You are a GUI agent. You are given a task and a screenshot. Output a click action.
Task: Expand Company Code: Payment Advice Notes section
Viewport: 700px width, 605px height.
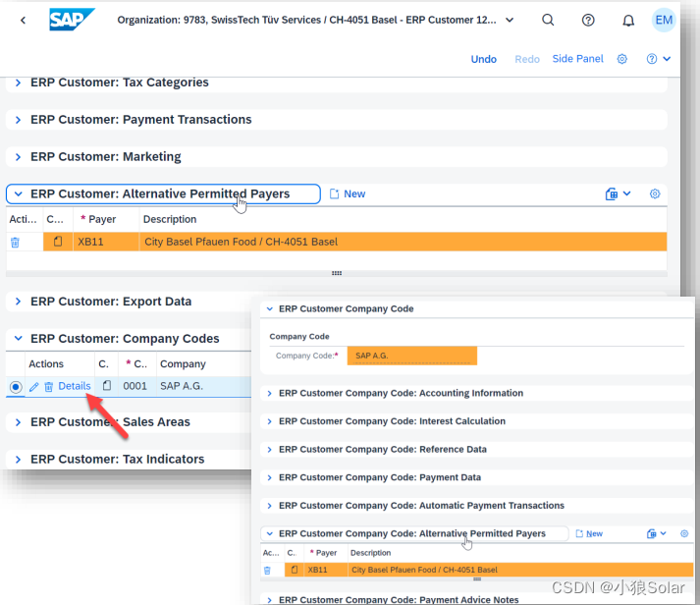270,600
